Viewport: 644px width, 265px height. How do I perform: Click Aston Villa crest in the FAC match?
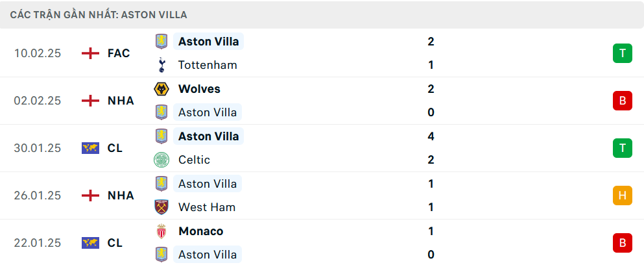[161, 42]
